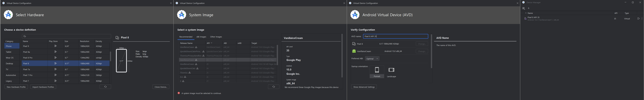Image resolution: width=644 pixels, height=100 pixels.
Task: Select Portrait startup orientation
Action: pos(377,72)
